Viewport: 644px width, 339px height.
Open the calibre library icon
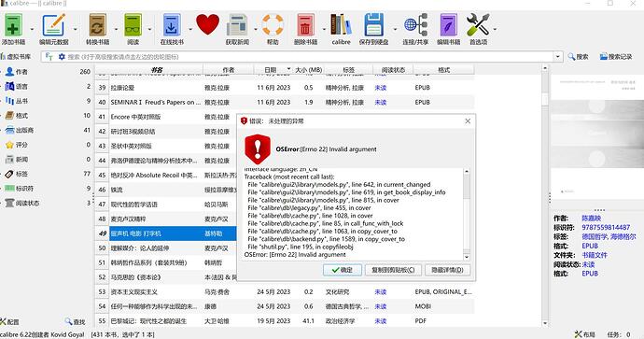click(341, 24)
